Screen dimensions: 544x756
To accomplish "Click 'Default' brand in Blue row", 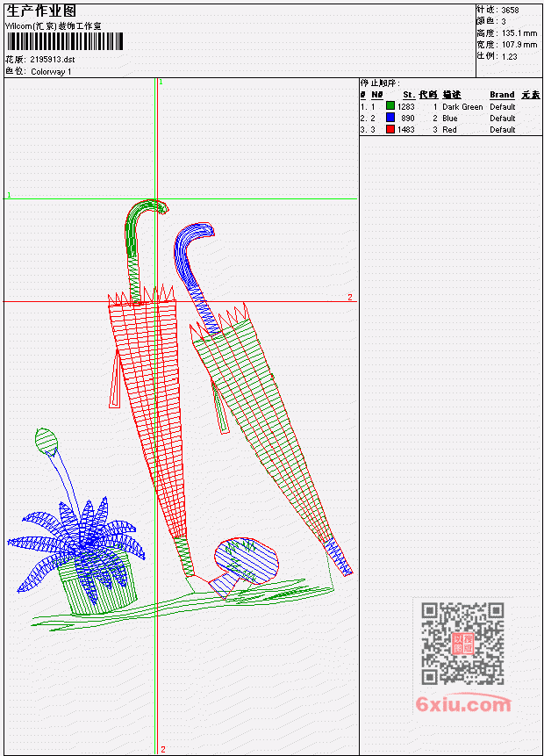I will pyautogui.click(x=503, y=119).
